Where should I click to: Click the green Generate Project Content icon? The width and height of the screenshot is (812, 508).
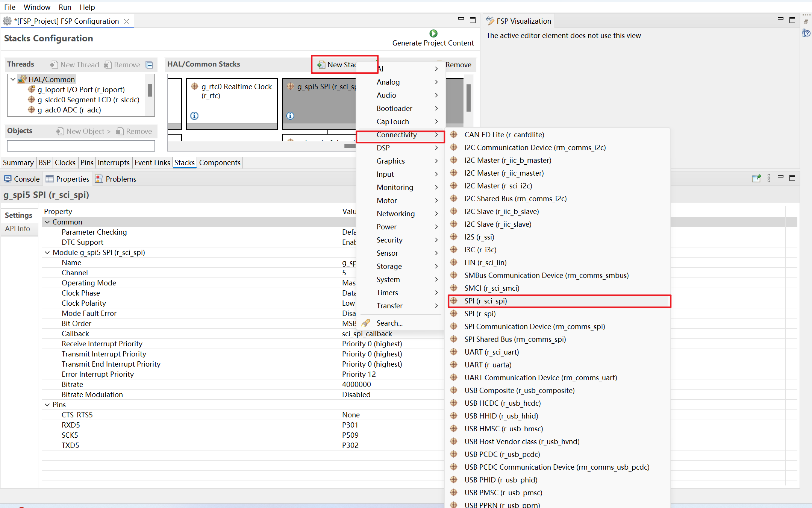(433, 33)
